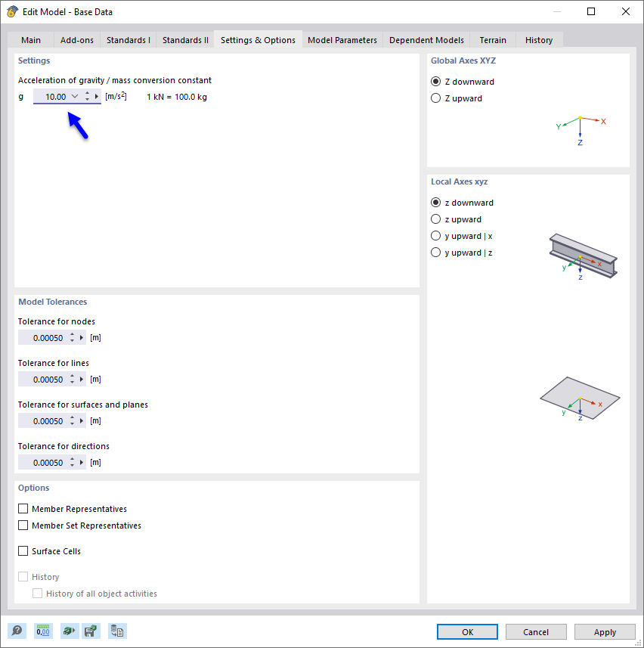The height and width of the screenshot is (648, 644).
Task: Click the '1 kN = 100.0 kg' text
Action: (x=177, y=97)
